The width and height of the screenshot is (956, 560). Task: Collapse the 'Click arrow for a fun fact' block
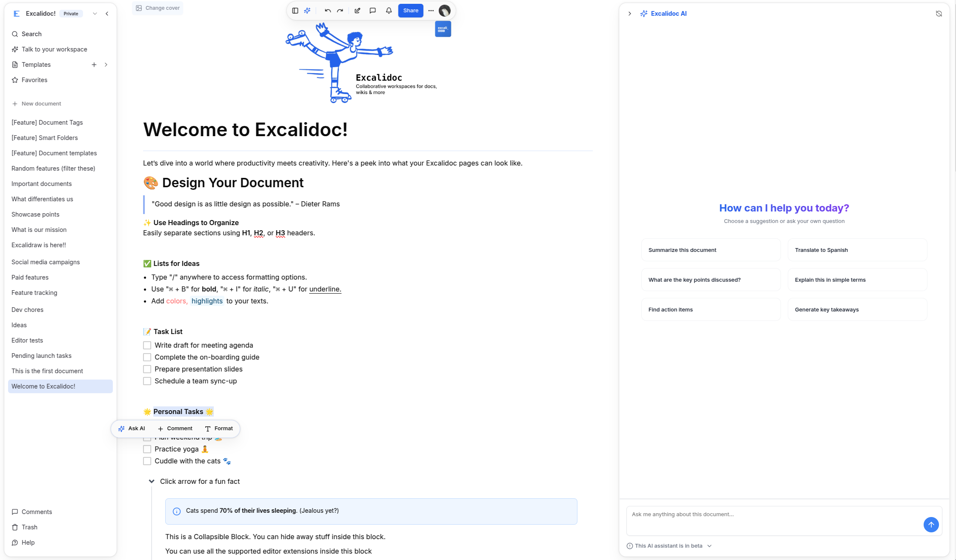tap(151, 481)
